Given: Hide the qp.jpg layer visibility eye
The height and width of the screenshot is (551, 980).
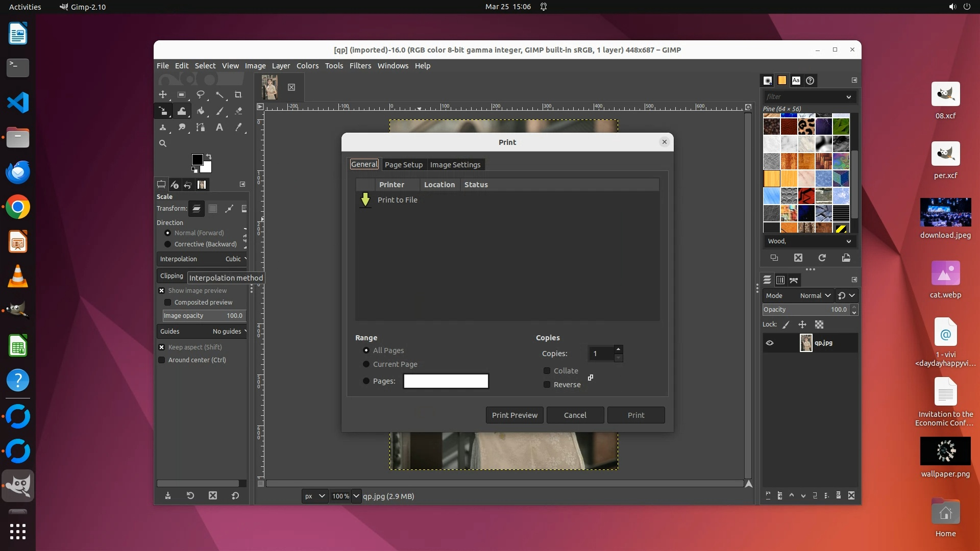Looking at the screenshot, I should [x=770, y=343].
